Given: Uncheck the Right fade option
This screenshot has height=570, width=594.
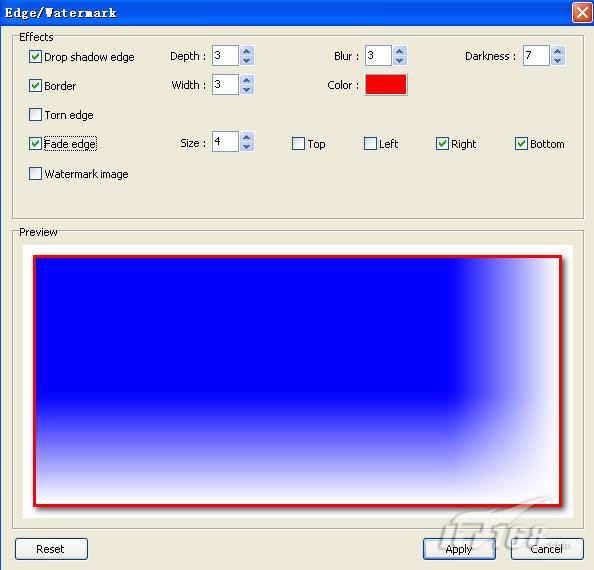Looking at the screenshot, I should pyautogui.click(x=442, y=144).
